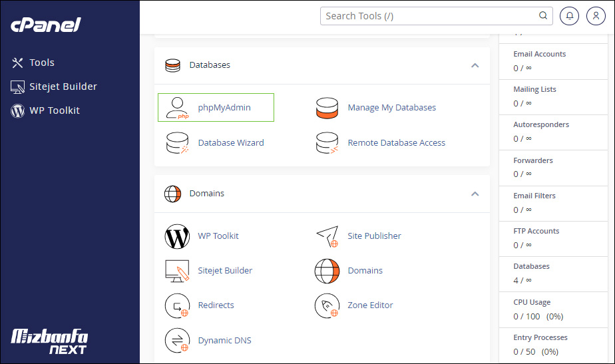Click the search magnifier icon

coord(543,16)
